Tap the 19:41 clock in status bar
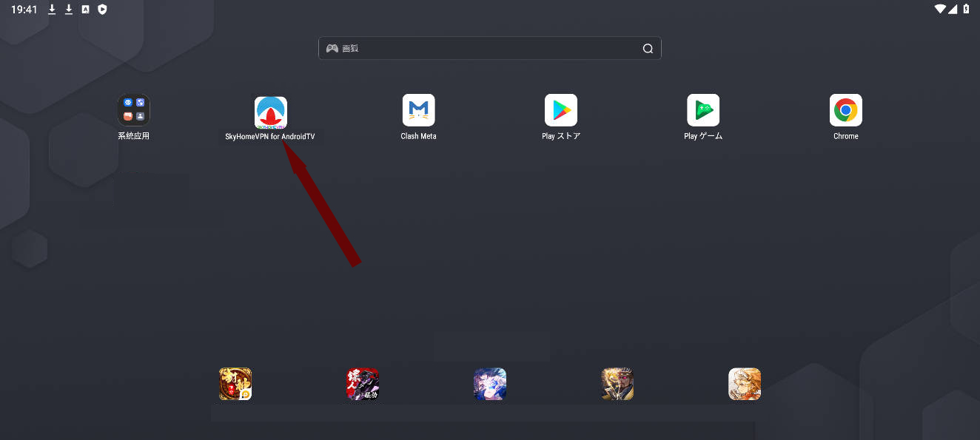This screenshot has height=440, width=980. (24, 10)
